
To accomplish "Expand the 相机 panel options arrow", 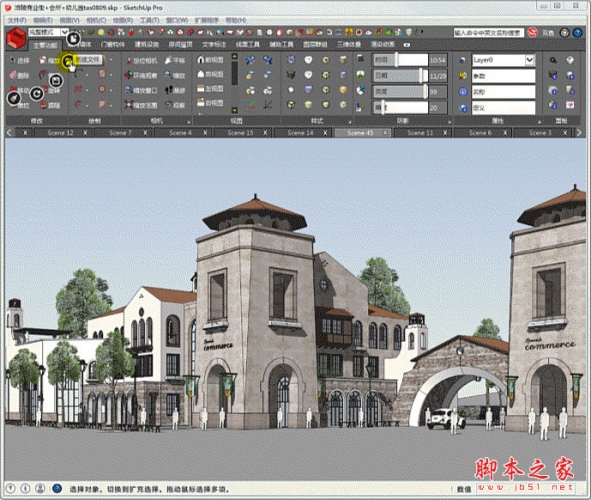I will [188, 122].
